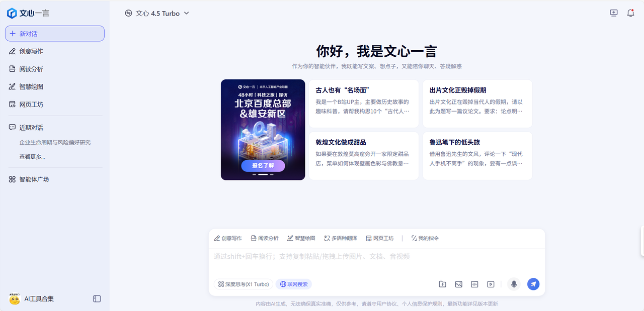The image size is (644, 311).
Task: Open the AI工具合集 entry
Action: 39,298
